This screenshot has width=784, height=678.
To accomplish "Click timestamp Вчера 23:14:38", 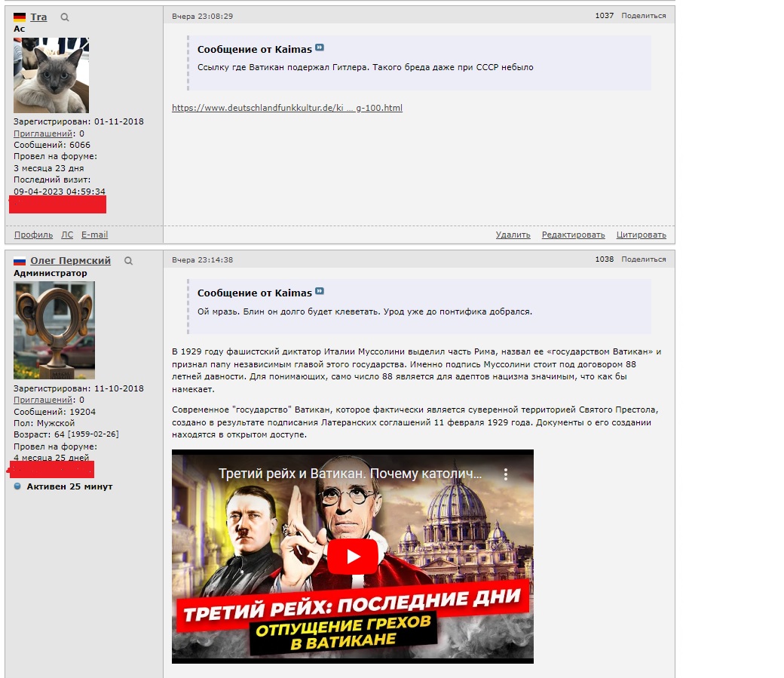I will point(203,259).
